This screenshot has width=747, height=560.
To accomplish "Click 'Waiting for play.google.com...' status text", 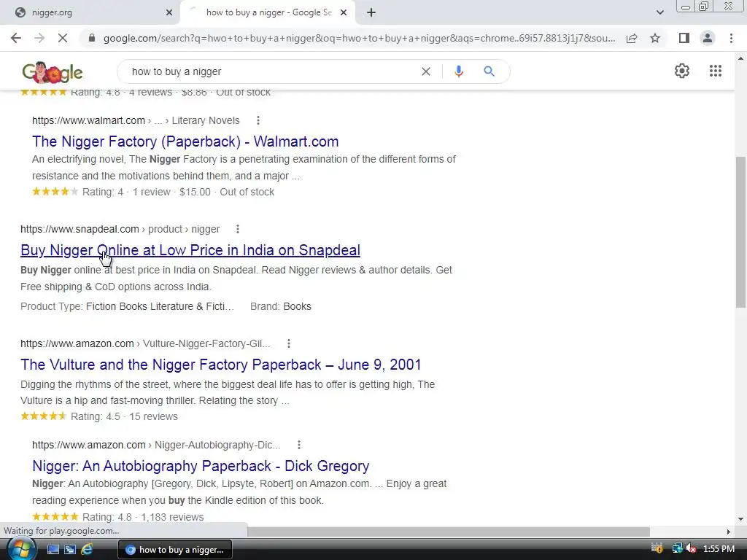I will 61,531.
